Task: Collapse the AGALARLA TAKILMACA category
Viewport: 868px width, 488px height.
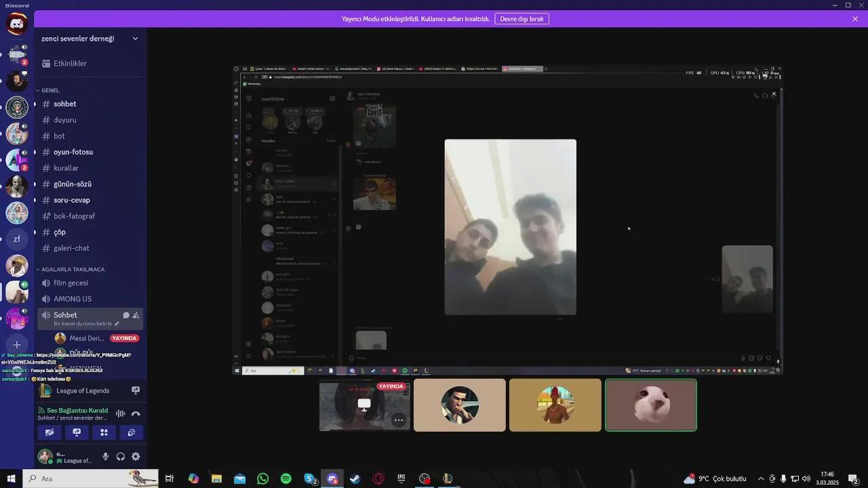Action: 71,269
